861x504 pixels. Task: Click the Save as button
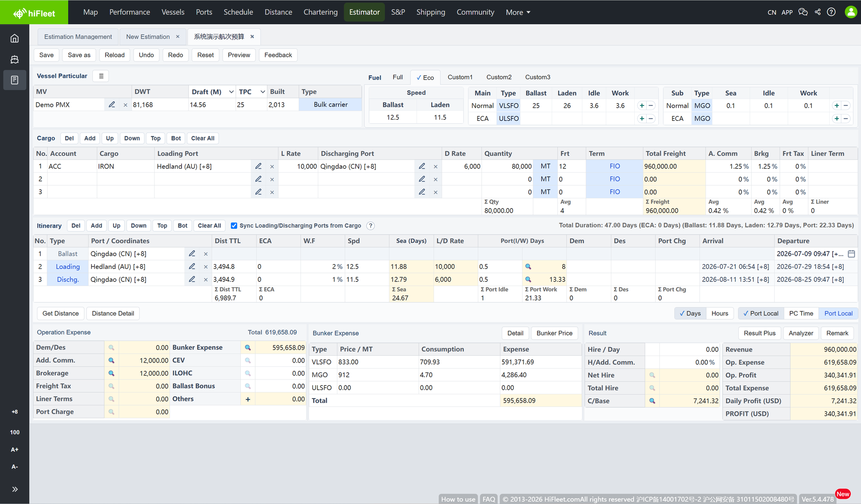tap(79, 55)
